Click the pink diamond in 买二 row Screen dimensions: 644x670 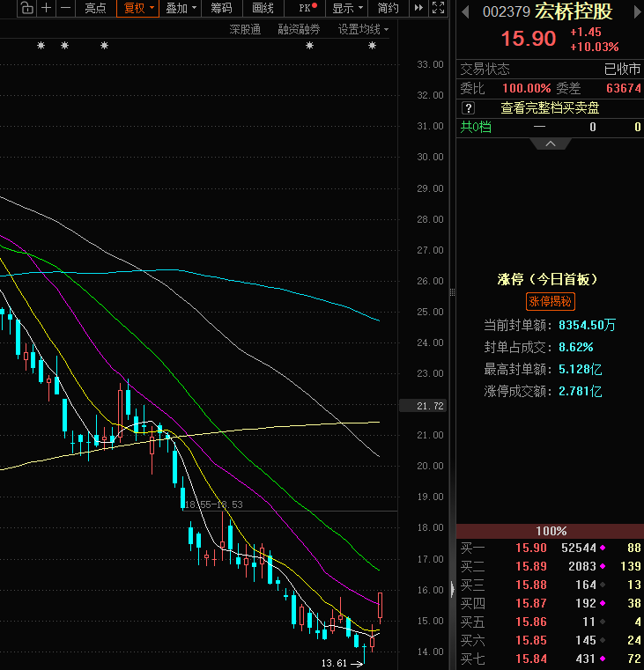603,566
